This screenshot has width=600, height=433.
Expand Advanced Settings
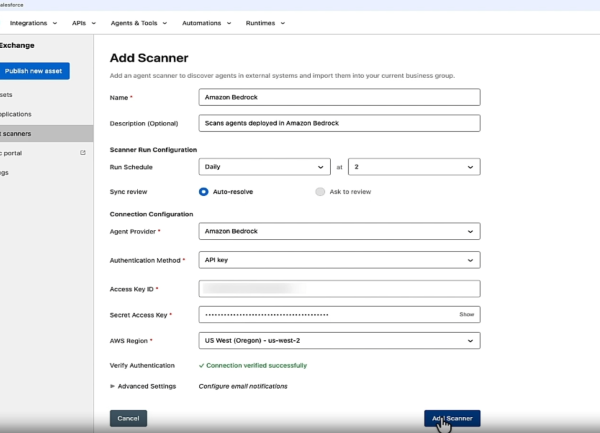click(143, 386)
